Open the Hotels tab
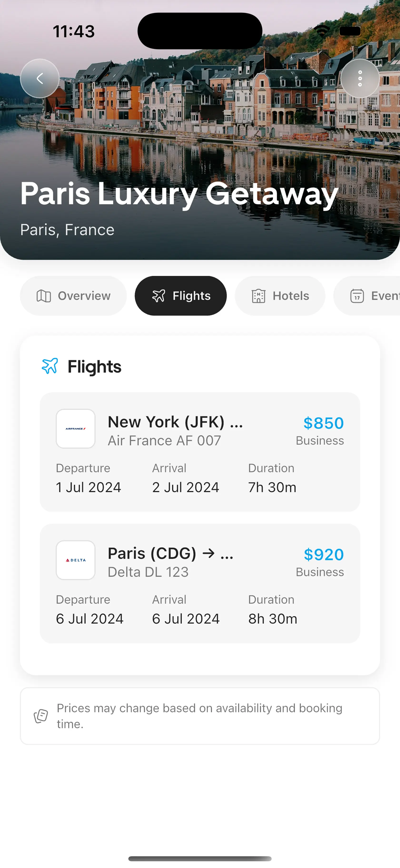The height and width of the screenshot is (868, 400). coord(280,296)
